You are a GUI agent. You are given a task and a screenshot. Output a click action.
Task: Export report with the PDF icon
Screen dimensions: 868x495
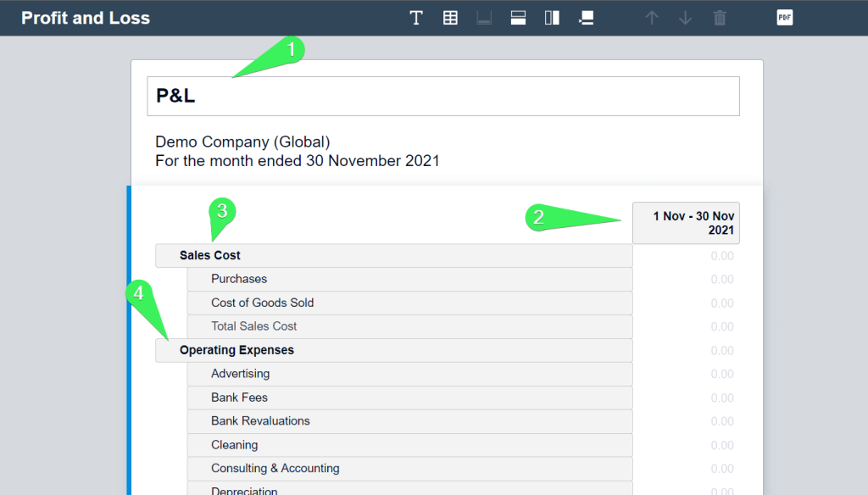point(784,18)
